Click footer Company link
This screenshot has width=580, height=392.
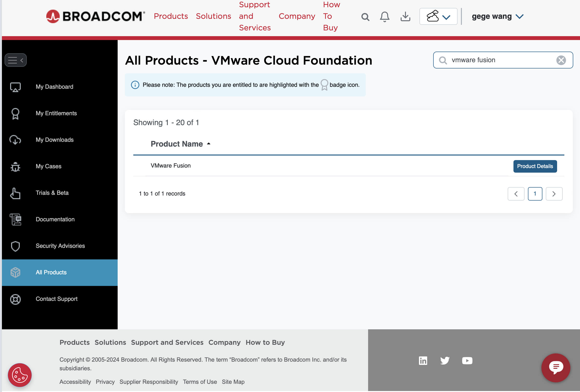224,342
